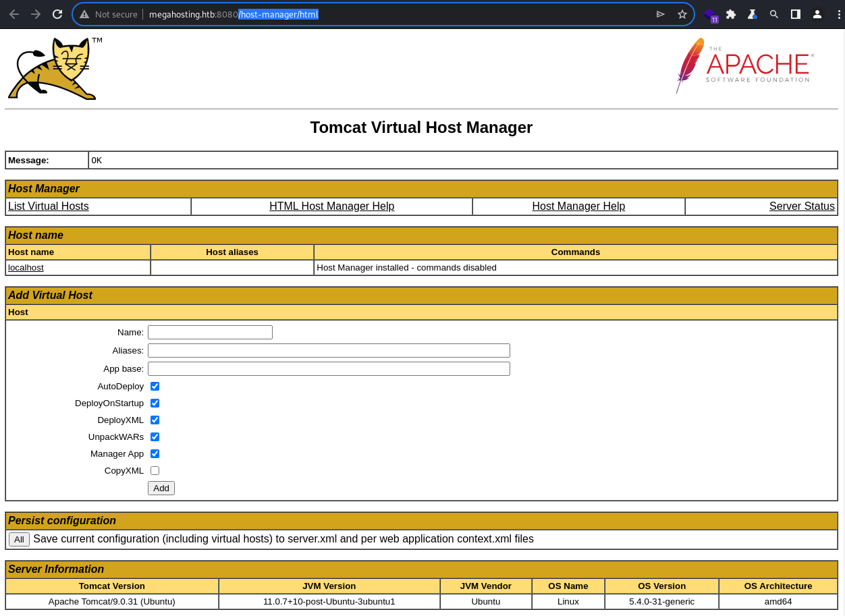Open the purple extension with badge 11
The height and width of the screenshot is (616, 845).
[x=711, y=15]
